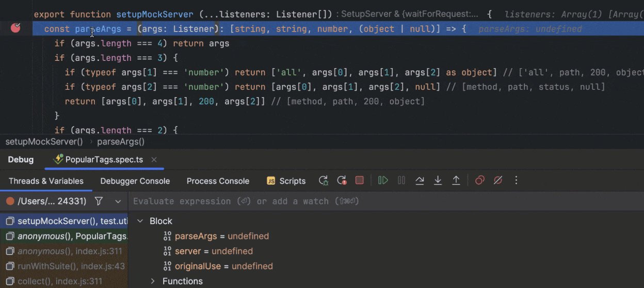This screenshot has width=644, height=288.
Task: Close the PopularTags.spec.ts debug tab
Action: [154, 160]
